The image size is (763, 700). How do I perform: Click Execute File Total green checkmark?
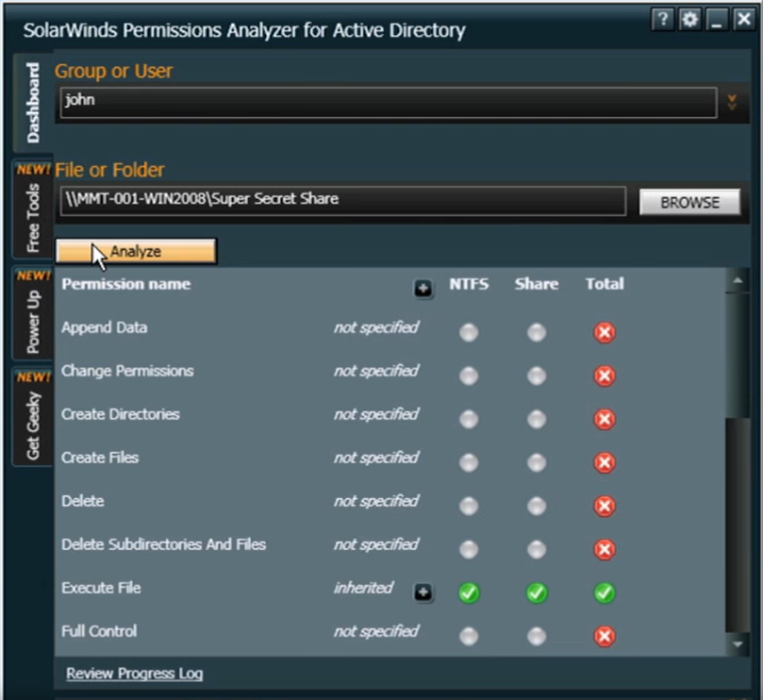(x=605, y=592)
